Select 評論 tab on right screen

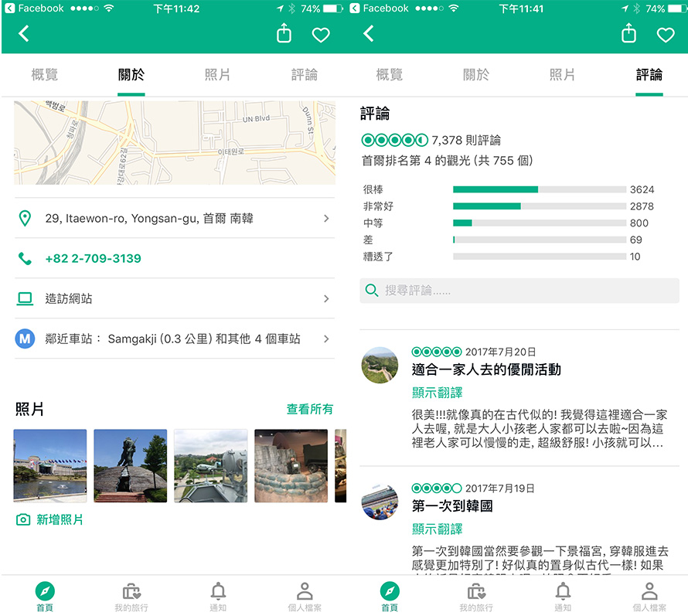pyautogui.click(x=649, y=75)
